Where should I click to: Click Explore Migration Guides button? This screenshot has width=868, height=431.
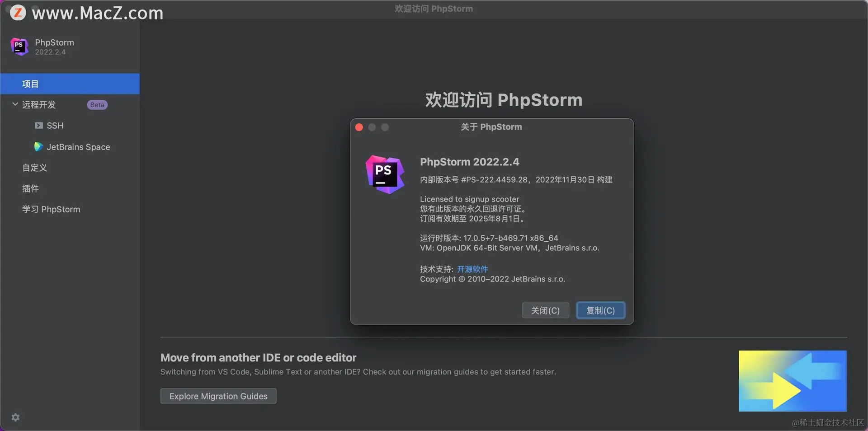218,396
